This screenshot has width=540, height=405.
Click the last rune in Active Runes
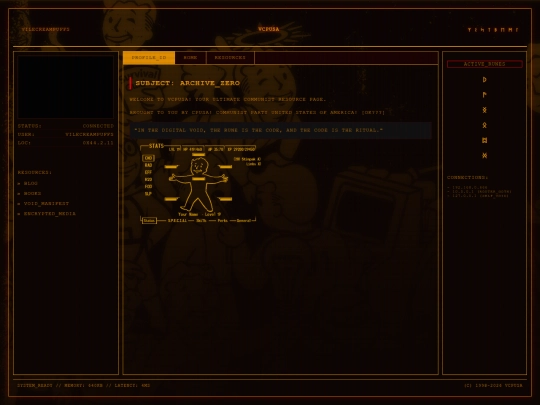(485, 156)
